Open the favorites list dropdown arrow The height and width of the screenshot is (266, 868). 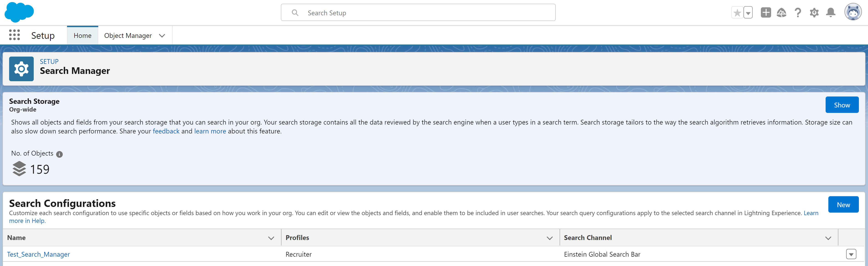click(748, 13)
